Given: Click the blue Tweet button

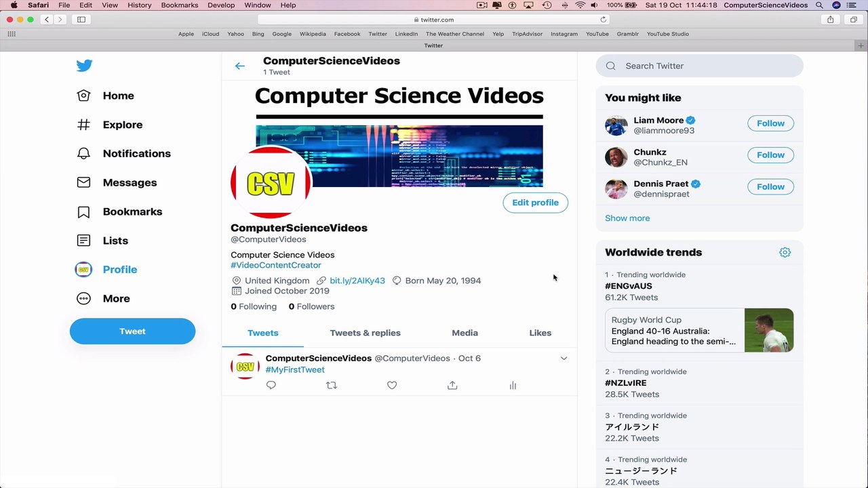Looking at the screenshot, I should coord(132,331).
